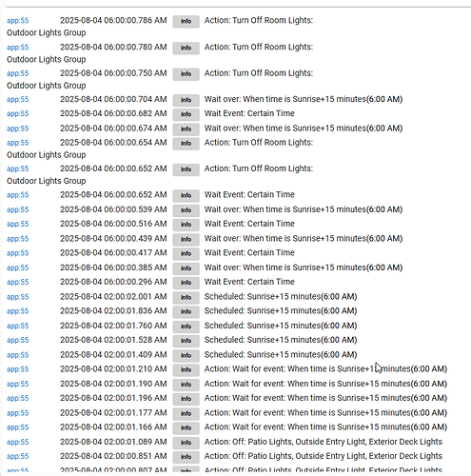Click info badge for 06:00:00.439 AM entry
Image resolution: width=471 pixels, height=476 pixels.
pos(186,239)
